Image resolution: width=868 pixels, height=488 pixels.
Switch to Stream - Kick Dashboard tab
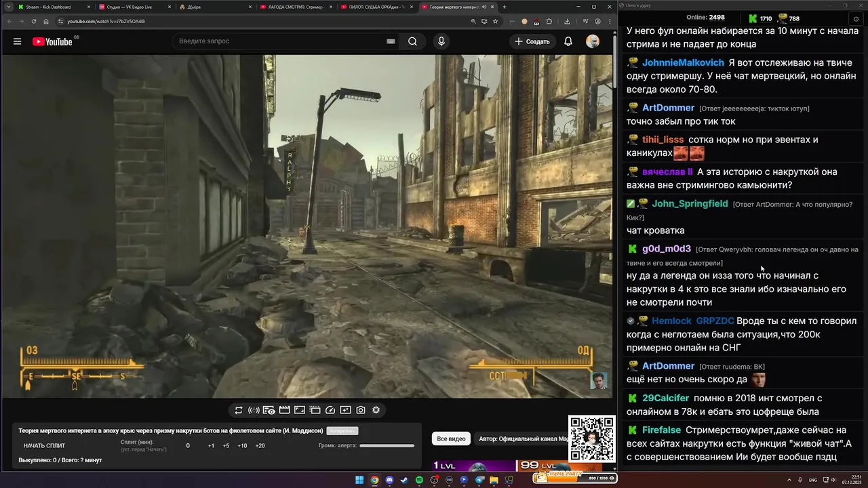(53, 7)
